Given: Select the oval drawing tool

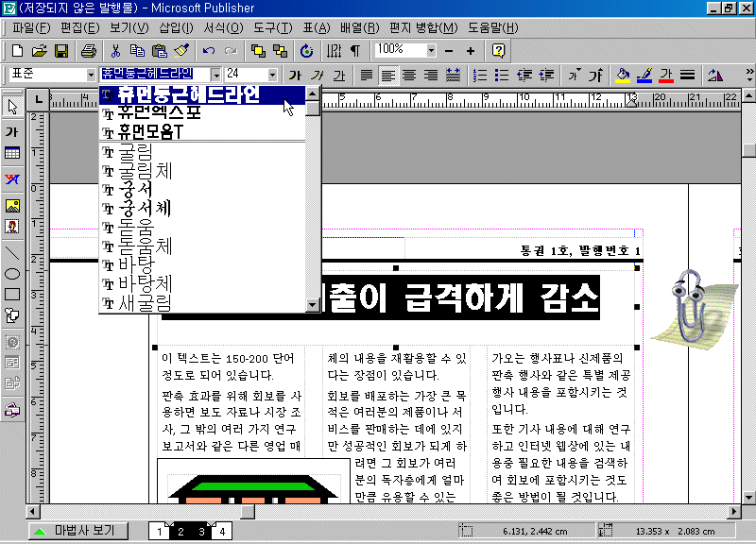Looking at the screenshot, I should (x=12, y=274).
